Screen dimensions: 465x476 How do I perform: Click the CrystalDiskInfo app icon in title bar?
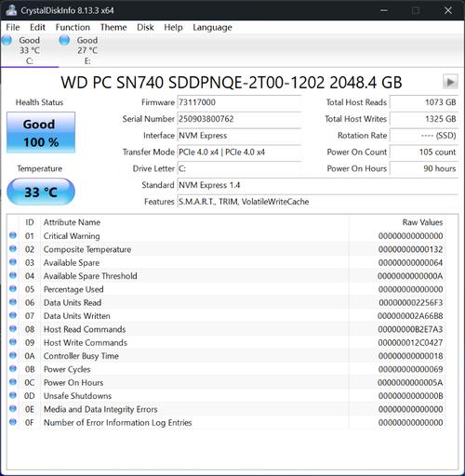click(x=11, y=10)
